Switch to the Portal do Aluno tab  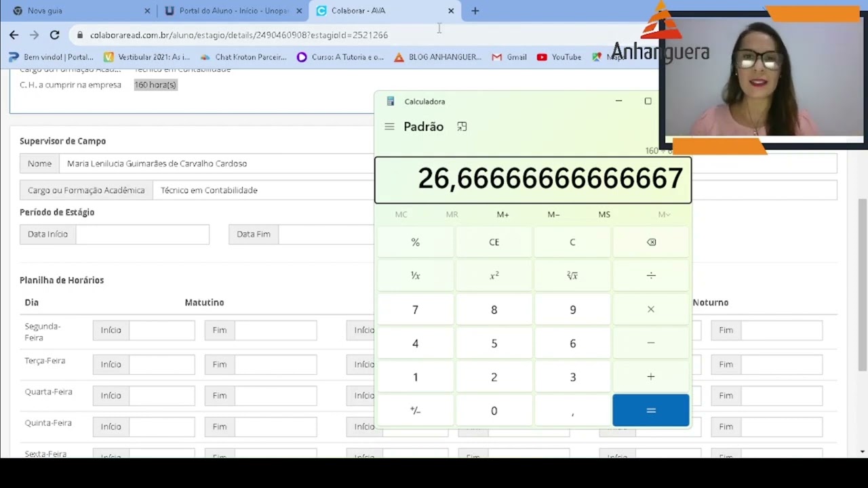click(x=234, y=11)
